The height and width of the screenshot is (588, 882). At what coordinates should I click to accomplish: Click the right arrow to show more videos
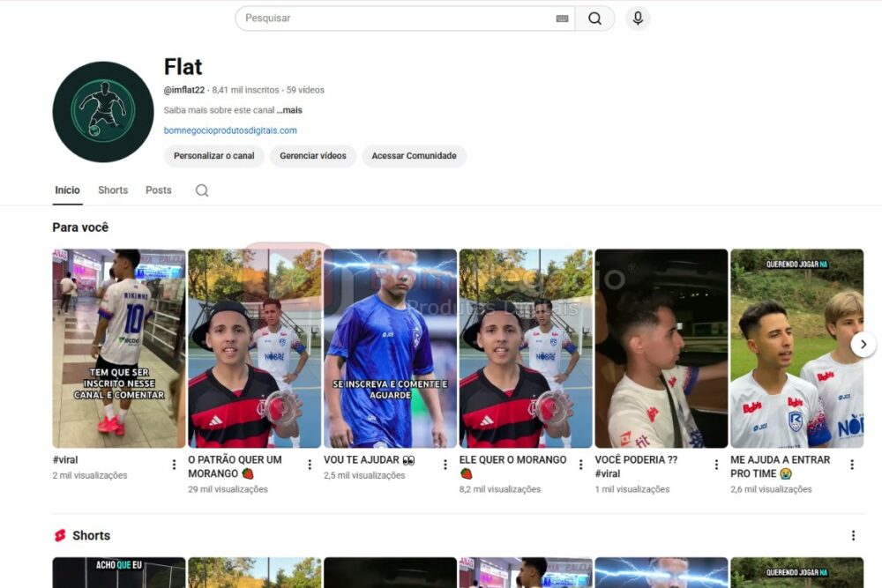pos(863,345)
